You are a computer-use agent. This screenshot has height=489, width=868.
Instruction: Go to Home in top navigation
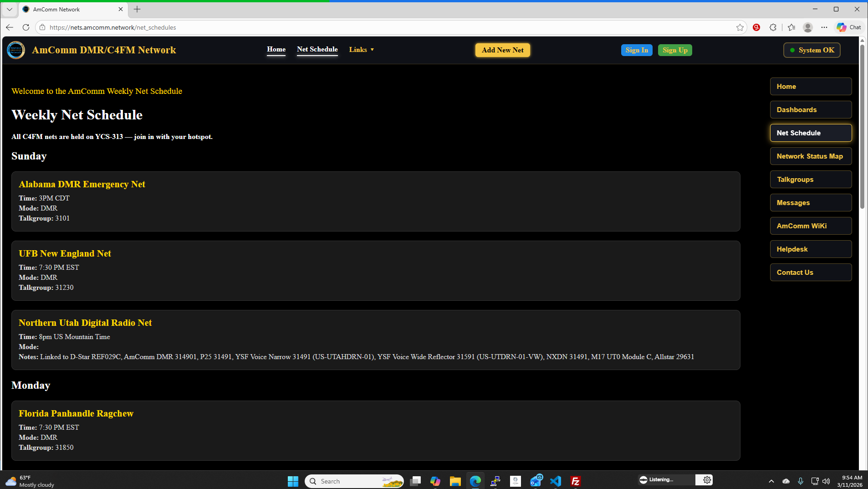tap(276, 49)
